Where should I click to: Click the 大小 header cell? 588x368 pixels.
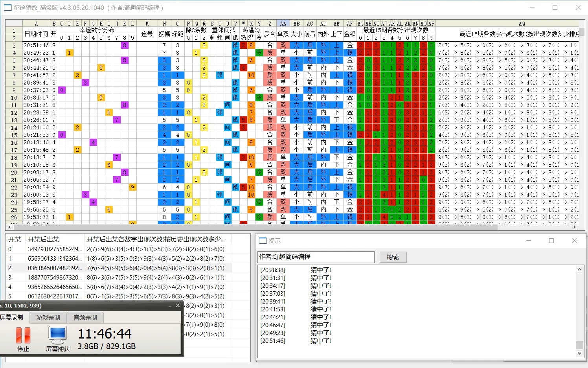(296, 34)
